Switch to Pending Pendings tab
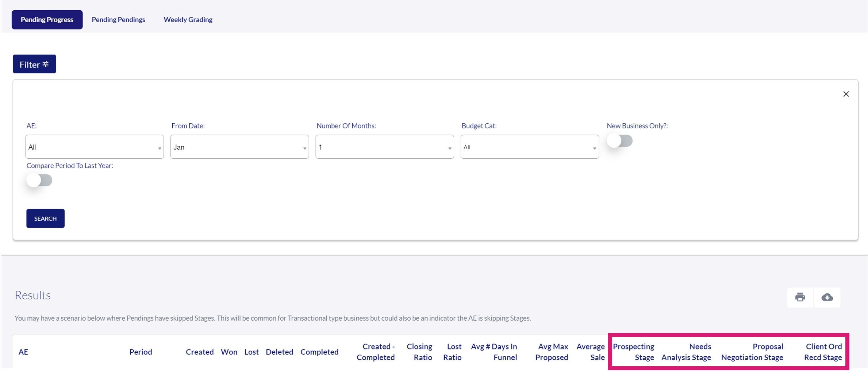Viewport: 868px width, 379px height. pyautogui.click(x=118, y=20)
